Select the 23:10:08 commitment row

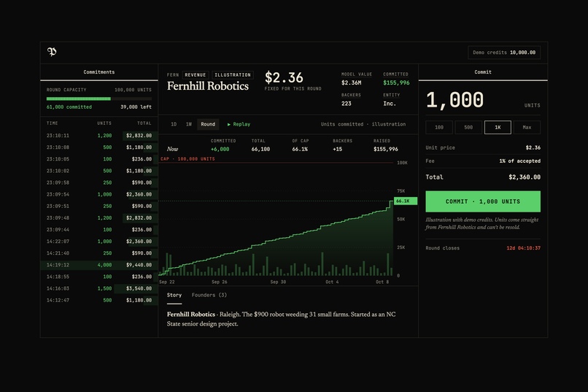(99, 147)
